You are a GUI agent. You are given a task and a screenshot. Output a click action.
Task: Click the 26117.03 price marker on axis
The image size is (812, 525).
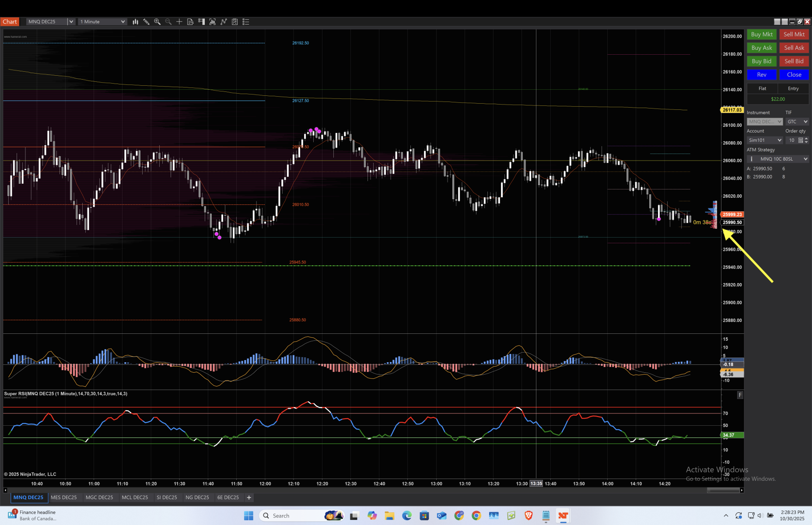click(732, 110)
